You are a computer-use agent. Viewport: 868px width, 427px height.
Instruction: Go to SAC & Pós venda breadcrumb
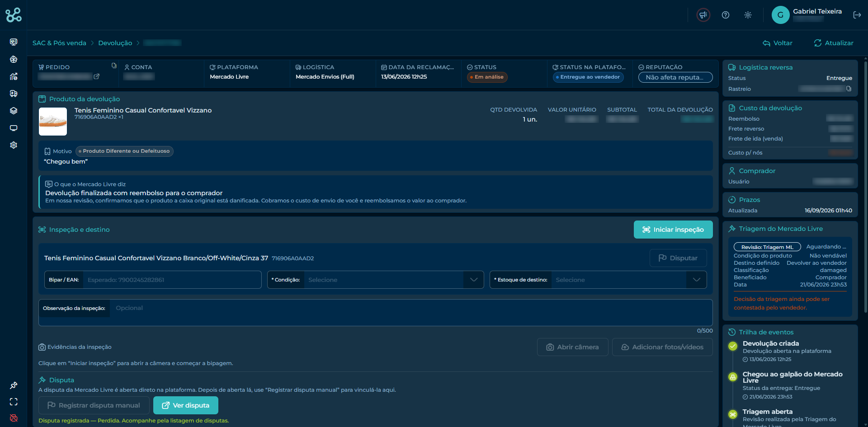[59, 43]
